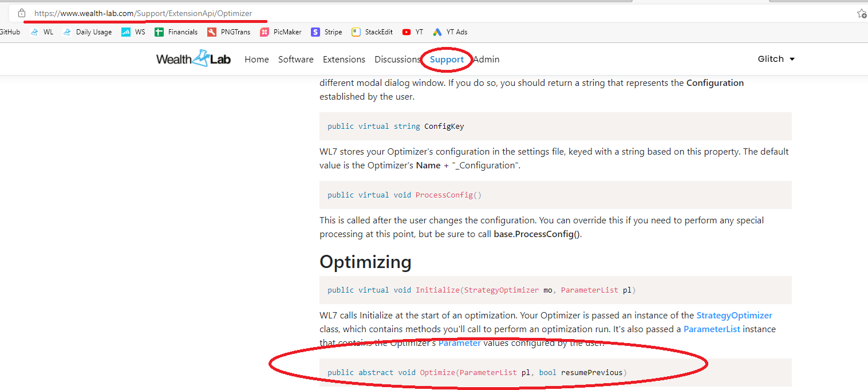
Task: Open the PNGTrans bookmark
Action: (x=228, y=32)
